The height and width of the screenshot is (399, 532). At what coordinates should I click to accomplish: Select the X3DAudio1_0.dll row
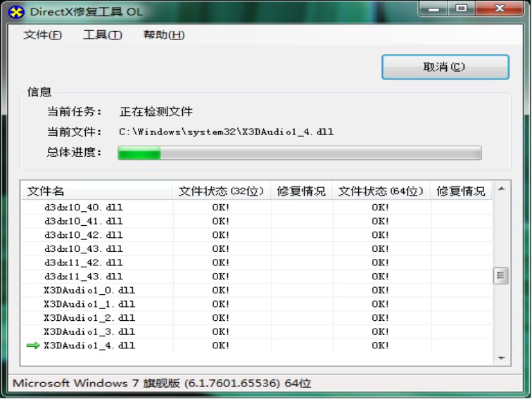pyautogui.click(x=257, y=290)
